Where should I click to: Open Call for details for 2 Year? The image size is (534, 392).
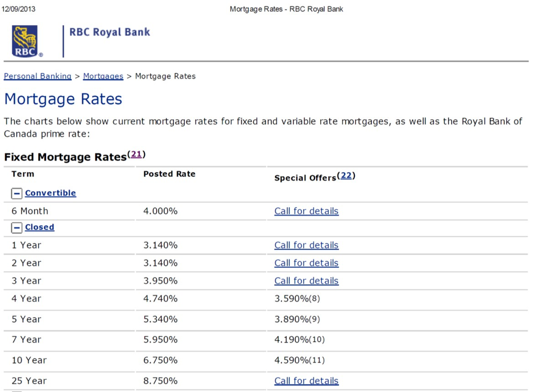[307, 263]
